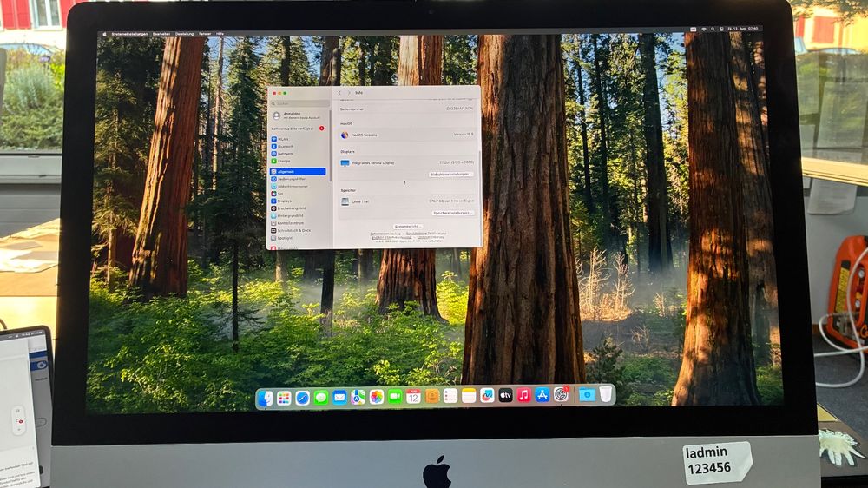
Task: Open Messages app in the Dock
Action: [320, 397]
